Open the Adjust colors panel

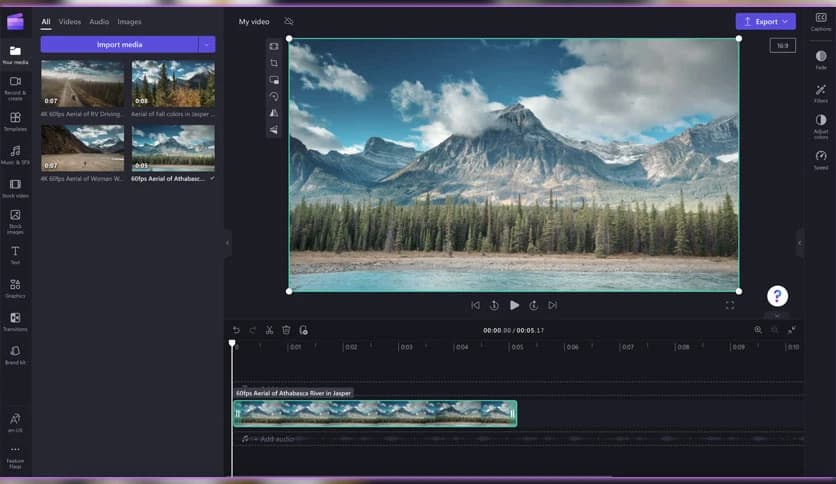(x=821, y=125)
